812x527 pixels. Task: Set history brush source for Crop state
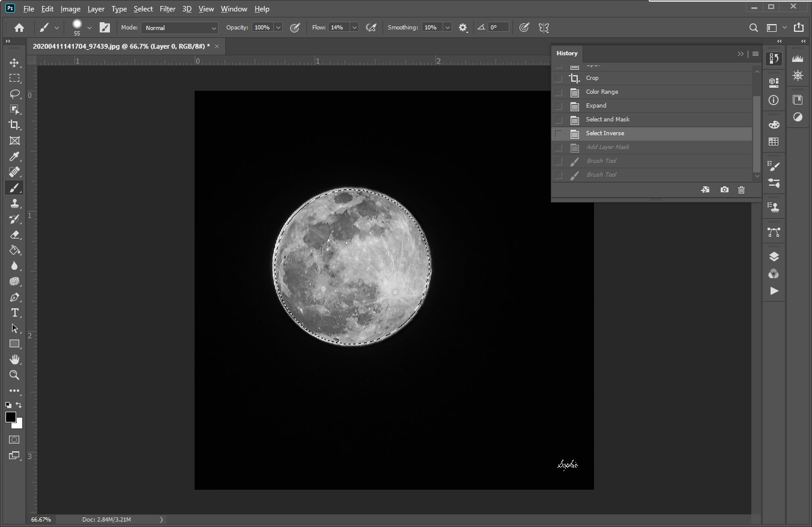[x=559, y=78]
